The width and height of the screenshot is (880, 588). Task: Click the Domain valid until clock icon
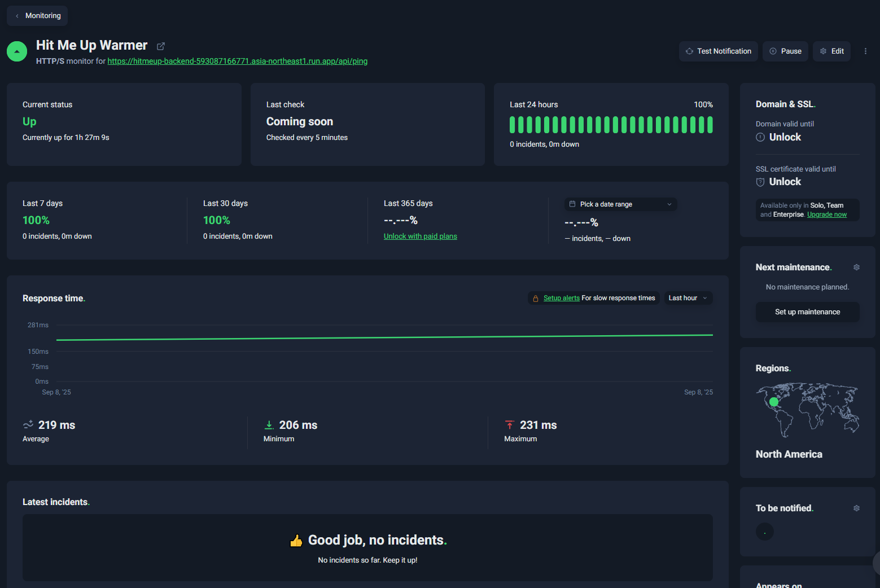760,137
